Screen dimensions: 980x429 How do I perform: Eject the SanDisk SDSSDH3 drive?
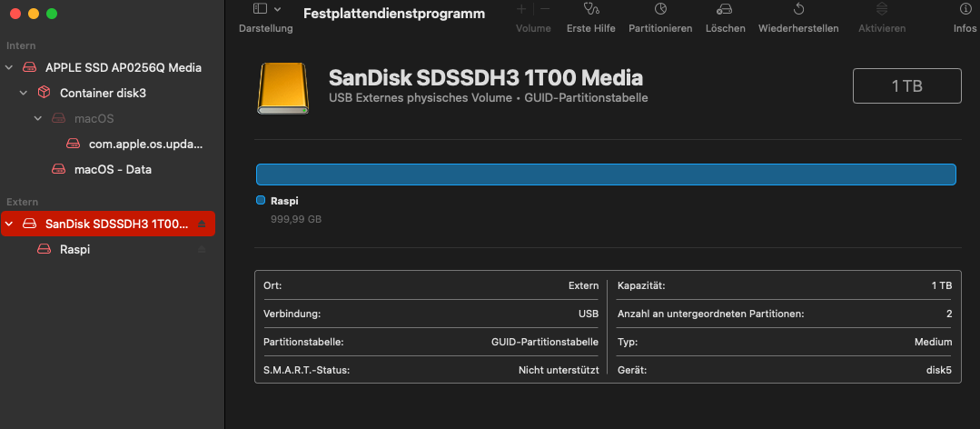pos(202,224)
